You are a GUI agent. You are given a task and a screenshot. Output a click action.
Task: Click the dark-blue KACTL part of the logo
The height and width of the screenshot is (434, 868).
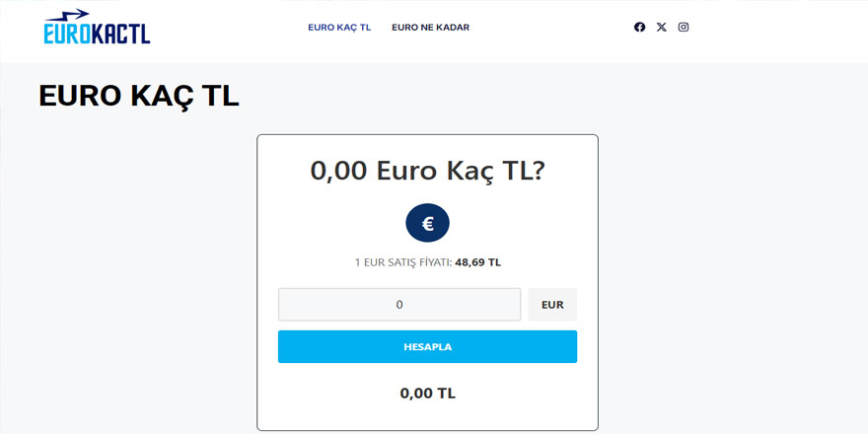pos(121,34)
